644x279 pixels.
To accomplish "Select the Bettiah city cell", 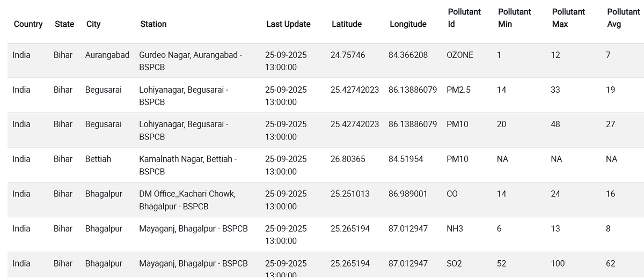I will pos(98,159).
